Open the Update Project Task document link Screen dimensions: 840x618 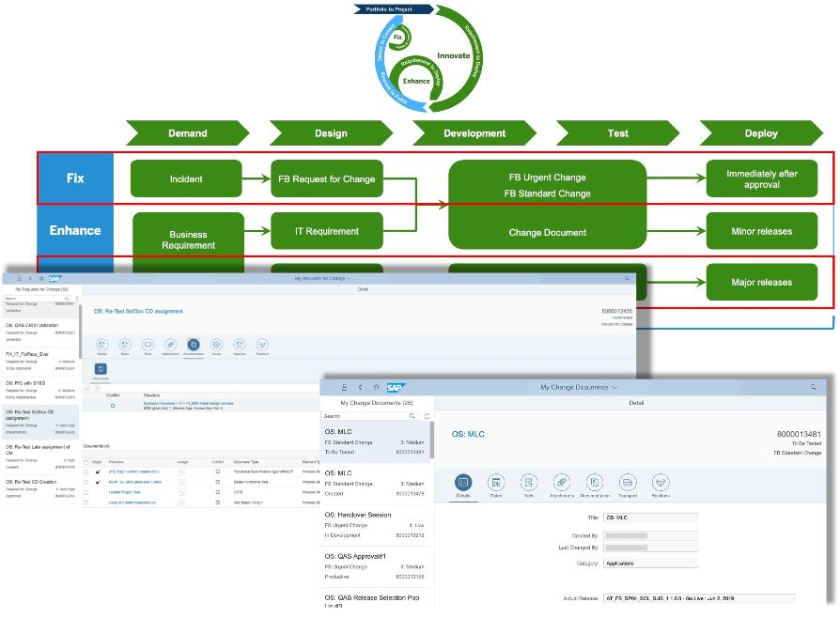pyautogui.click(x=124, y=492)
